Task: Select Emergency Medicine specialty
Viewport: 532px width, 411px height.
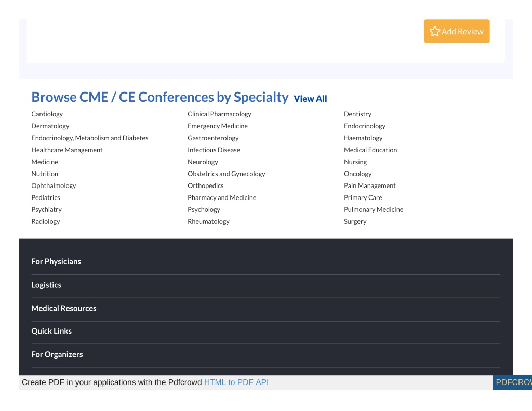Action: tap(218, 126)
